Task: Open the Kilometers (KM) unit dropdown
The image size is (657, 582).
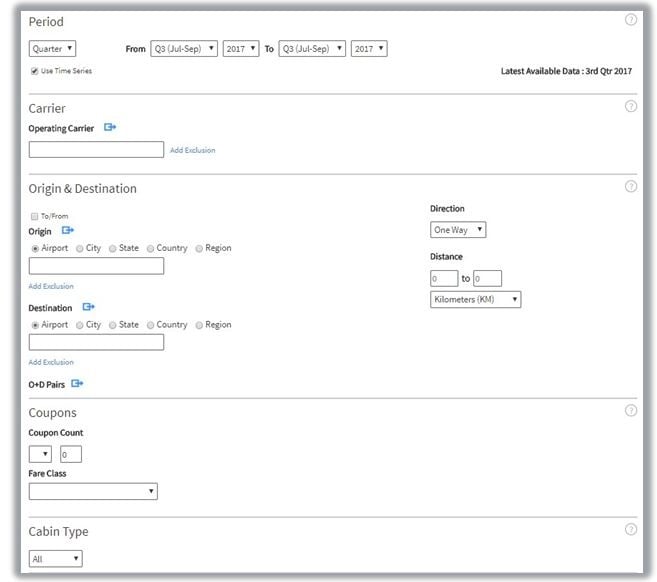Action: click(475, 299)
